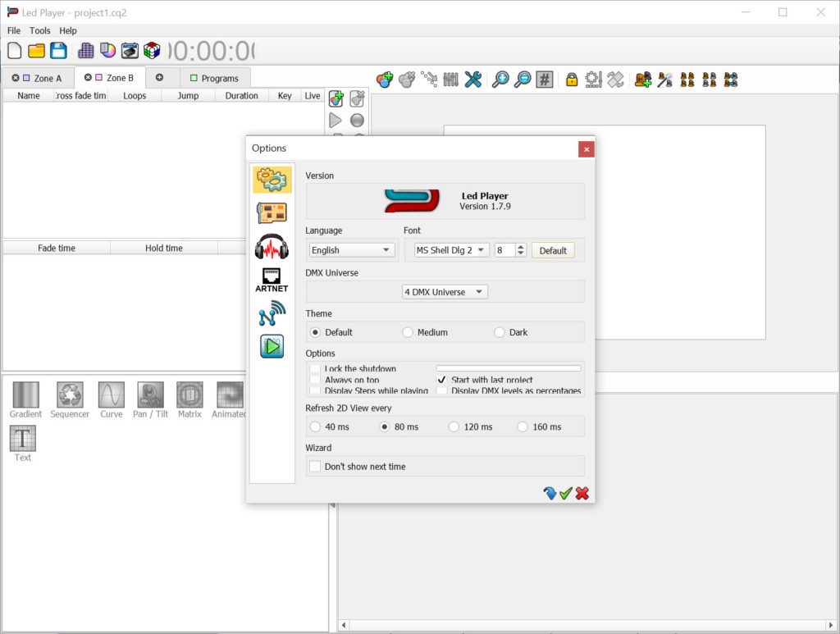Click the scene play button triangle
Image resolution: width=840 pixels, height=634 pixels.
336,121
